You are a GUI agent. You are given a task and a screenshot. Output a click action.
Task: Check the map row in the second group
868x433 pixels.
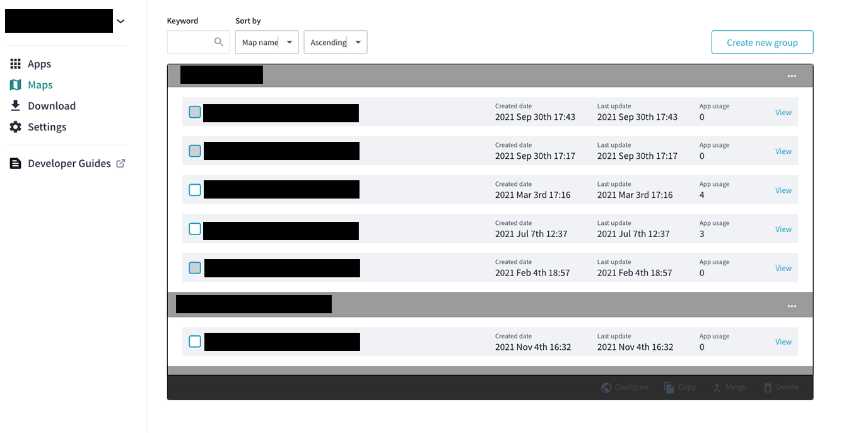[x=194, y=341]
